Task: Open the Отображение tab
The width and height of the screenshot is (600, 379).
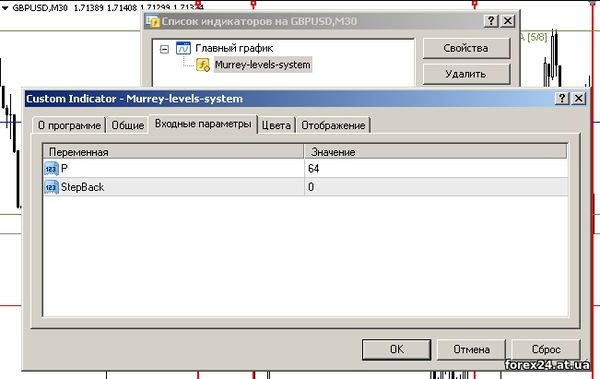Action: (333, 125)
